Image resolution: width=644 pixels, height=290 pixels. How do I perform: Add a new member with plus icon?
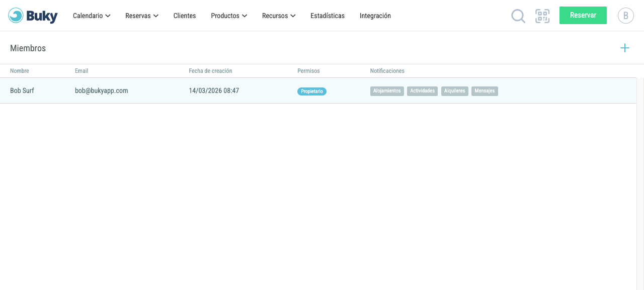coord(625,48)
